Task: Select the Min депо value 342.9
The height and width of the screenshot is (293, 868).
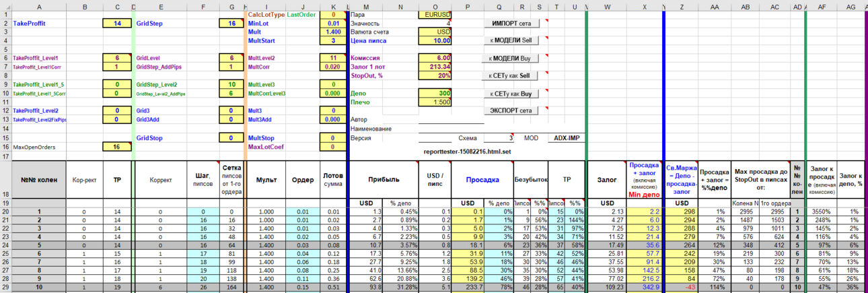Action: 645,287
